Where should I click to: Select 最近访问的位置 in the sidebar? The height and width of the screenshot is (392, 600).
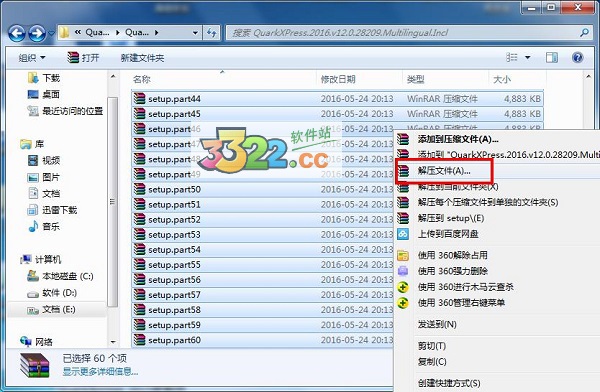(x=65, y=111)
